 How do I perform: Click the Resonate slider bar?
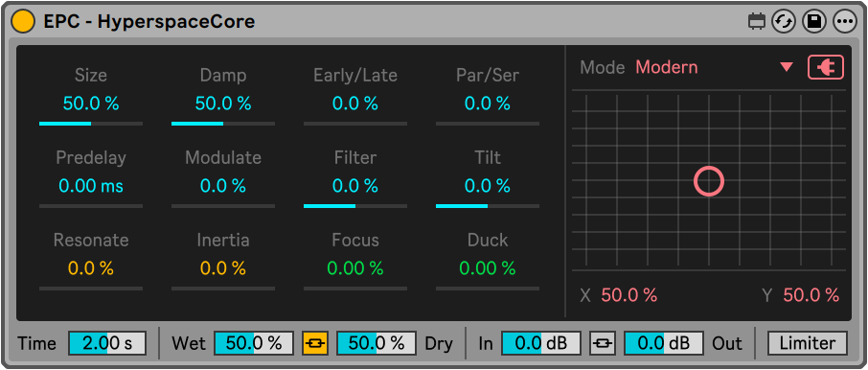(x=91, y=289)
